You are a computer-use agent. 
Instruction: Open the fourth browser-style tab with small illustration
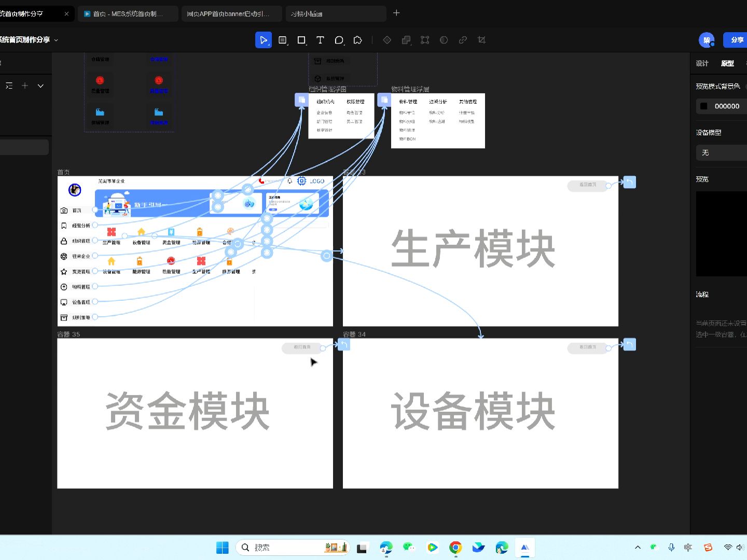coord(336,13)
